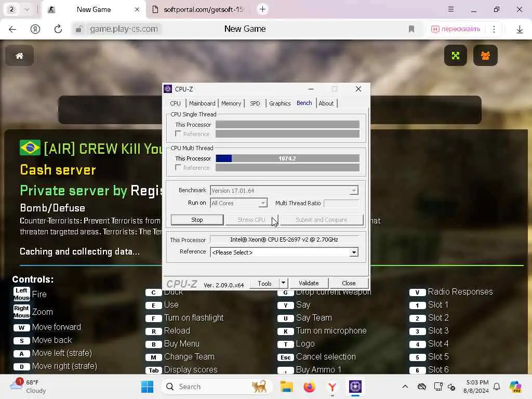Viewport: 532px width, 399px height.
Task: Bookmark this page with the bookmark icon
Action: coord(411,29)
